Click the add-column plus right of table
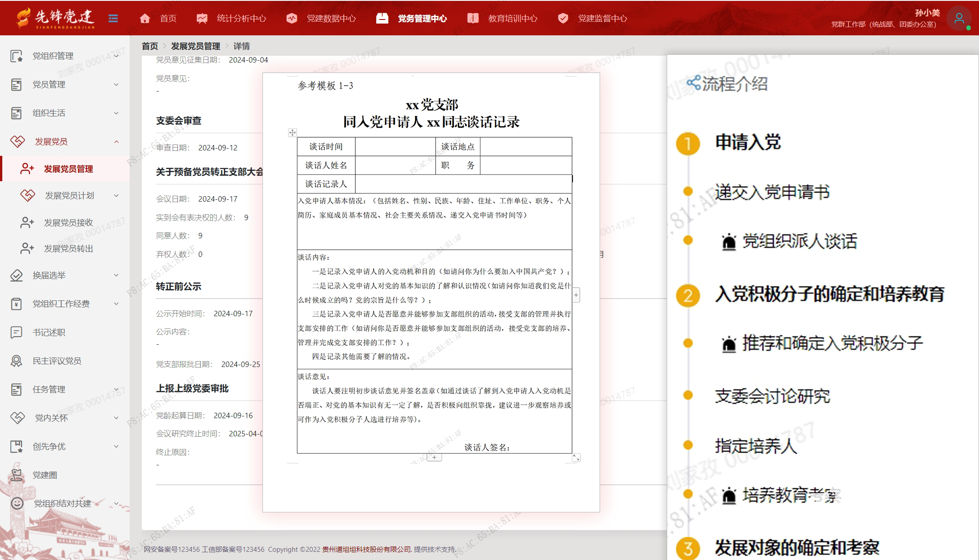The image size is (979, 560). [576, 295]
